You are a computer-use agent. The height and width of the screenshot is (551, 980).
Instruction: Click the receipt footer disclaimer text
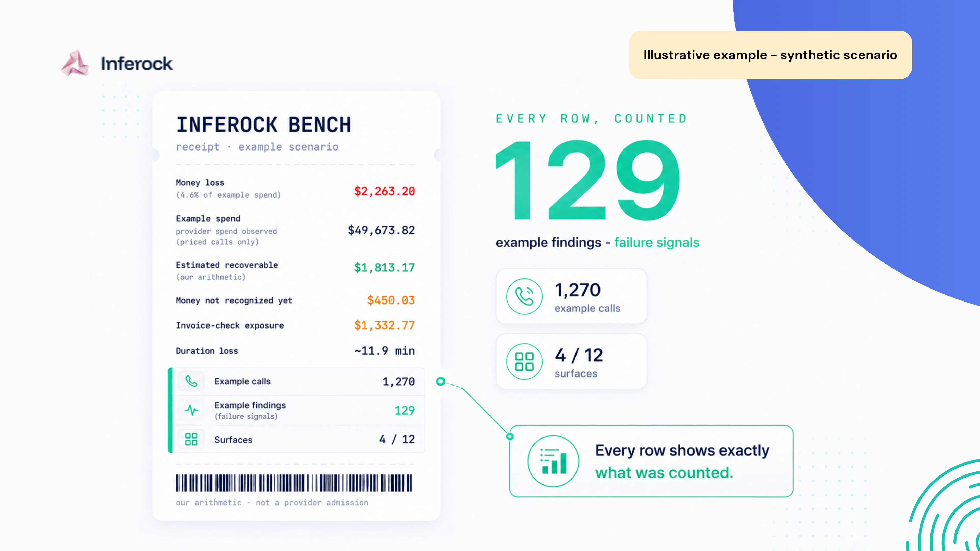pos(272,502)
